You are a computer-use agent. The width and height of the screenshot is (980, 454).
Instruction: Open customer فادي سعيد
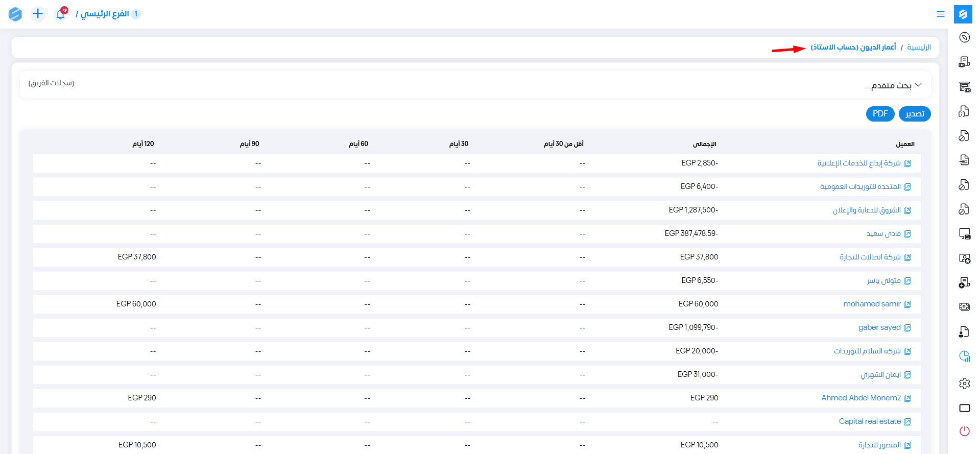(883, 234)
